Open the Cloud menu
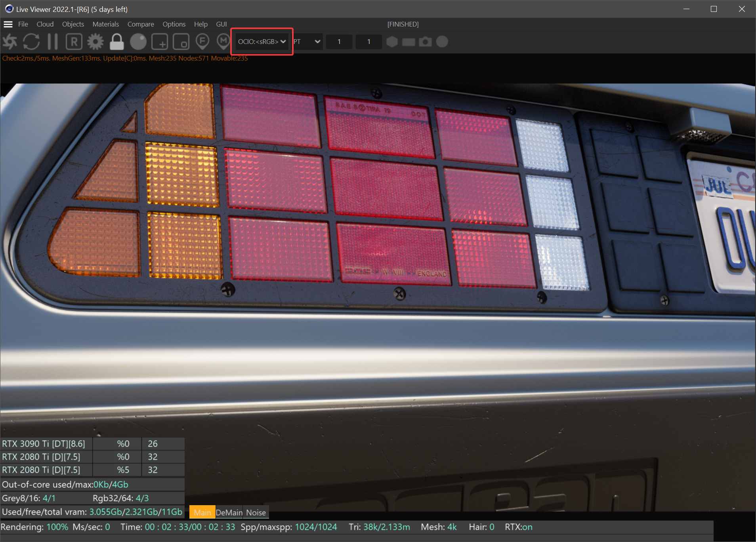Screen dimensions: 756x542 click(x=45, y=24)
